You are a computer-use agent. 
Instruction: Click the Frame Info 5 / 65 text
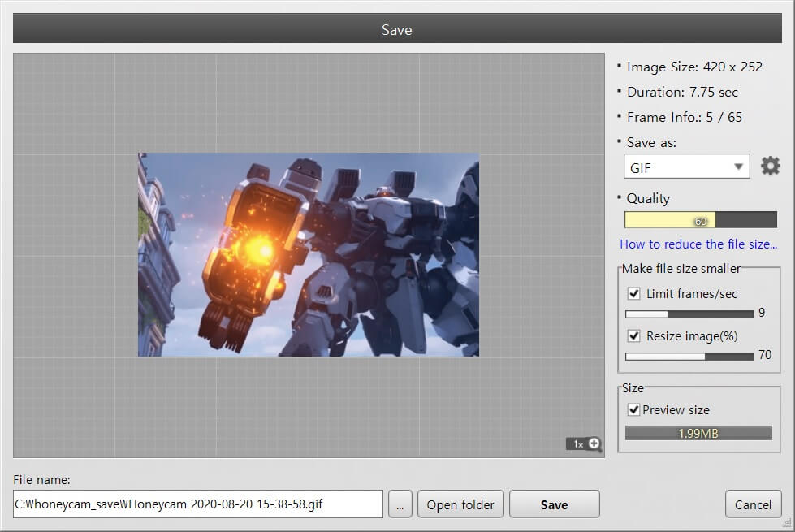[x=684, y=117]
